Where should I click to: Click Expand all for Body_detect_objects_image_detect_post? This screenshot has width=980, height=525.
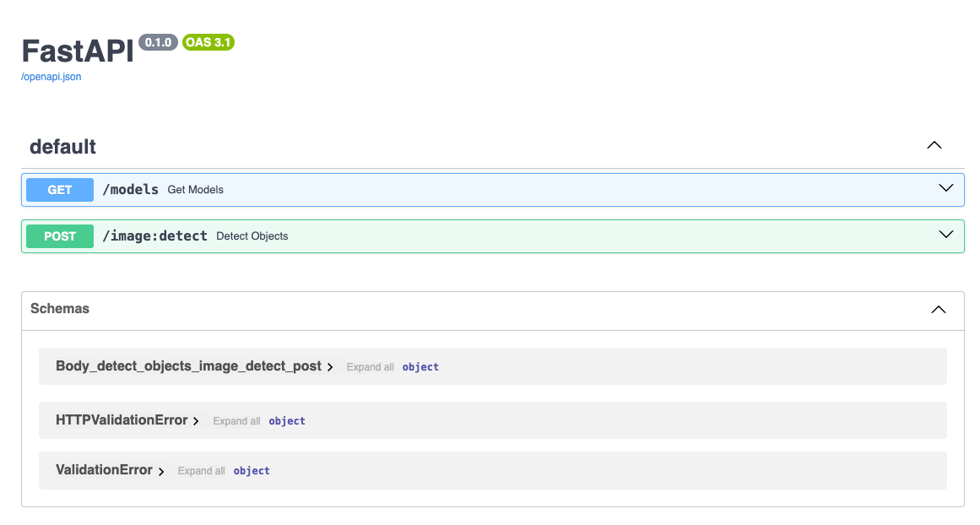tap(370, 367)
